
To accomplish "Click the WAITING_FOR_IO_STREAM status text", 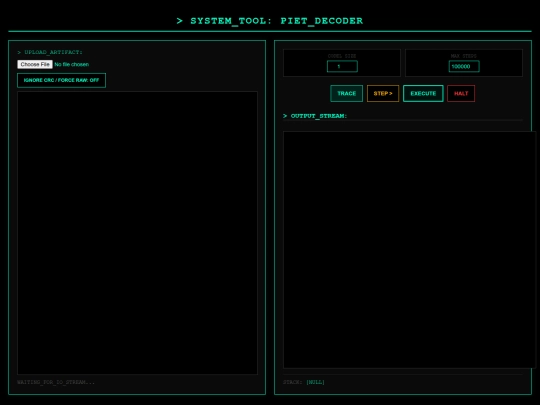I will 56,382.
